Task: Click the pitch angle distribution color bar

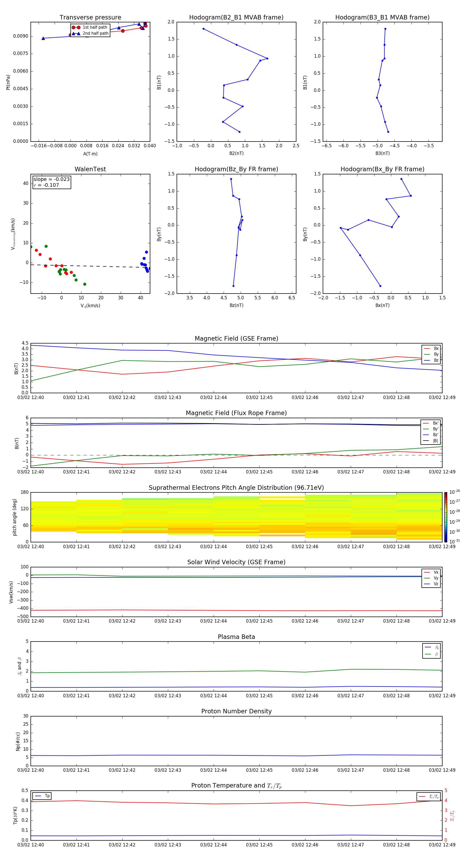Action: click(x=446, y=517)
